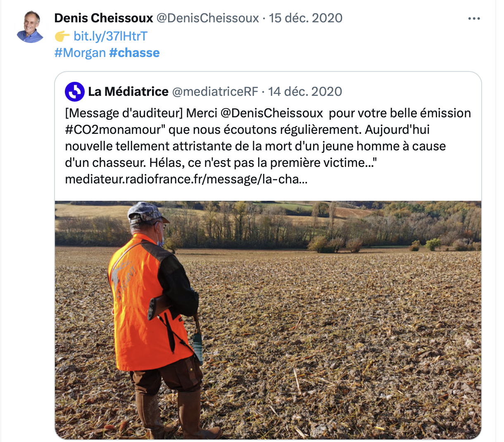
Task: Click La Médiatrice's round blue logo
Action: (75, 92)
